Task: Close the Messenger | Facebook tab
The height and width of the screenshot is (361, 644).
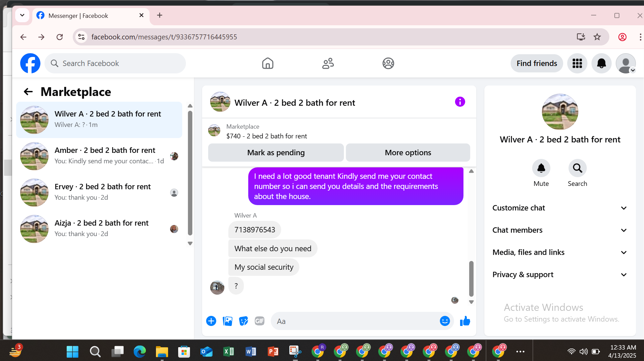Action: point(141,15)
